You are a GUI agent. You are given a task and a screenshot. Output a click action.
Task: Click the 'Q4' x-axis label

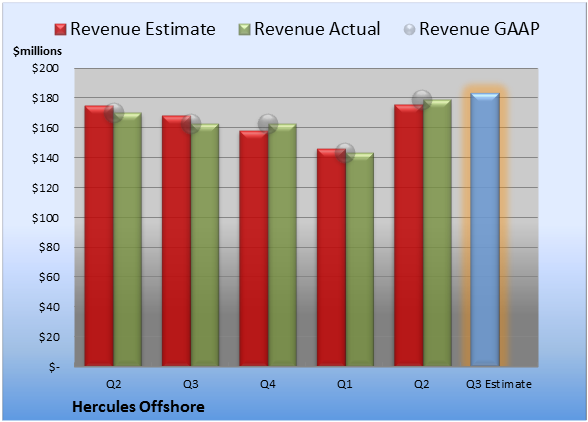coord(268,384)
